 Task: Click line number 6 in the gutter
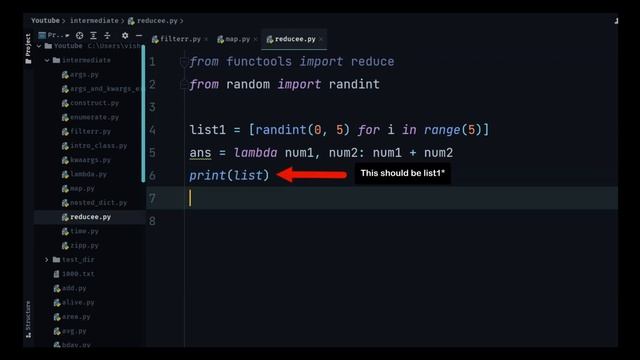pyautogui.click(x=152, y=176)
